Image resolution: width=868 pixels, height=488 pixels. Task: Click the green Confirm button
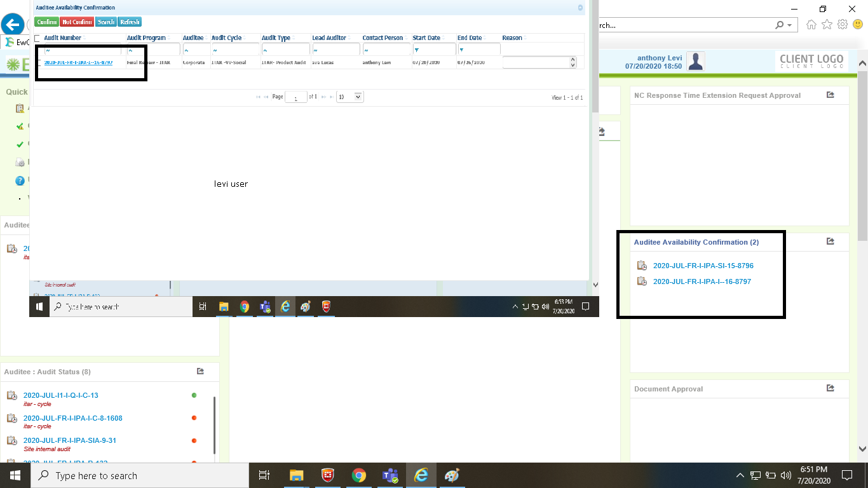[x=47, y=22]
